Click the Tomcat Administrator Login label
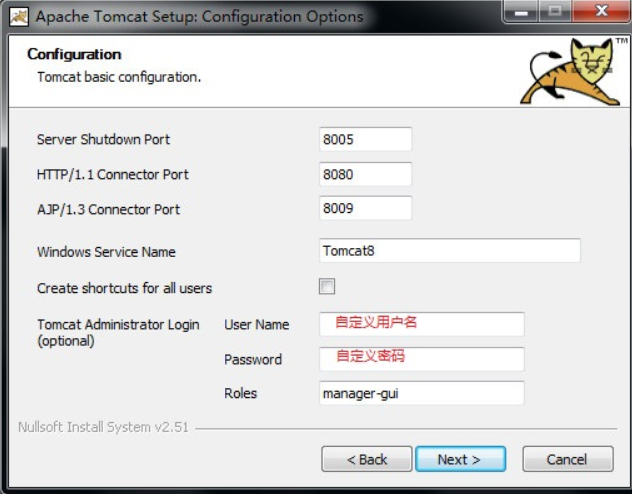The image size is (632, 494). click(x=118, y=332)
